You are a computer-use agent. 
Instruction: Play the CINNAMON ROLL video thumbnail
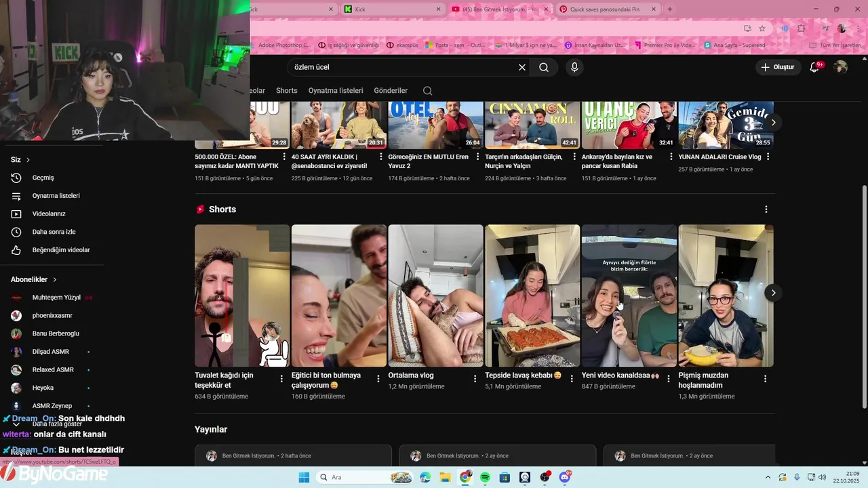click(532, 125)
